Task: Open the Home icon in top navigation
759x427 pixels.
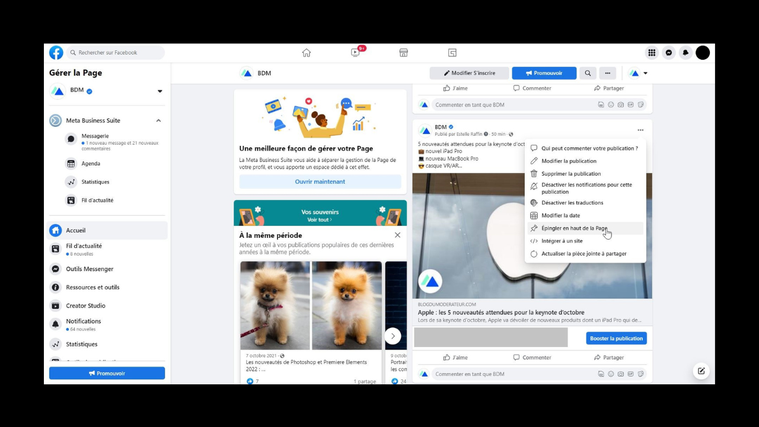Action: [x=306, y=52]
